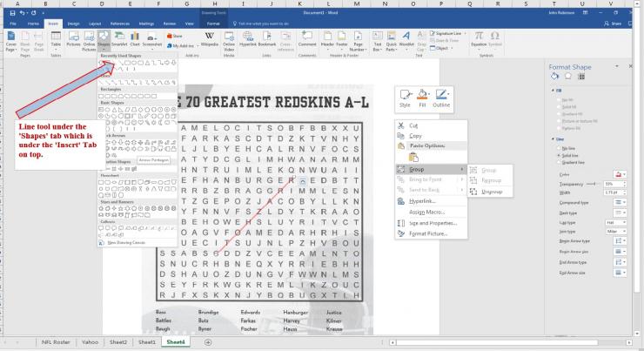Choose Hyperlink in the context menu
Viewport: 644px width, 351px height.
tap(422, 201)
